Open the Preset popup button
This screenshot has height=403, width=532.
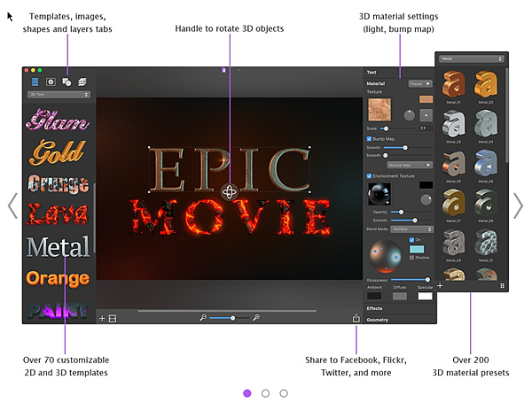[x=420, y=84]
